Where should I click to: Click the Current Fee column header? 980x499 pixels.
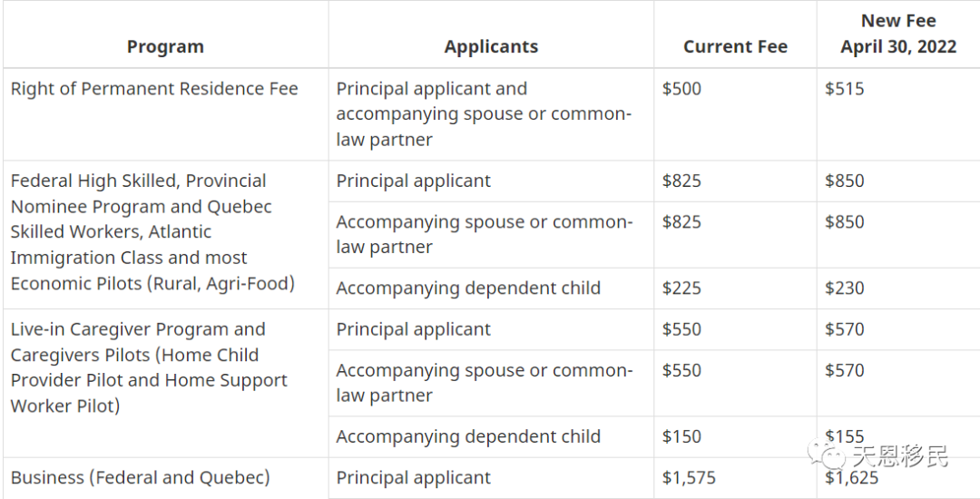[735, 47]
